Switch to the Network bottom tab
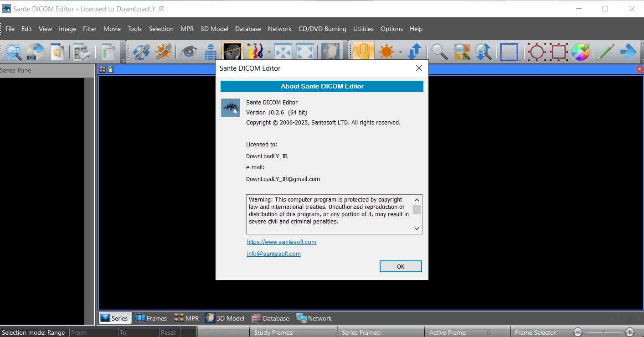 (314, 318)
